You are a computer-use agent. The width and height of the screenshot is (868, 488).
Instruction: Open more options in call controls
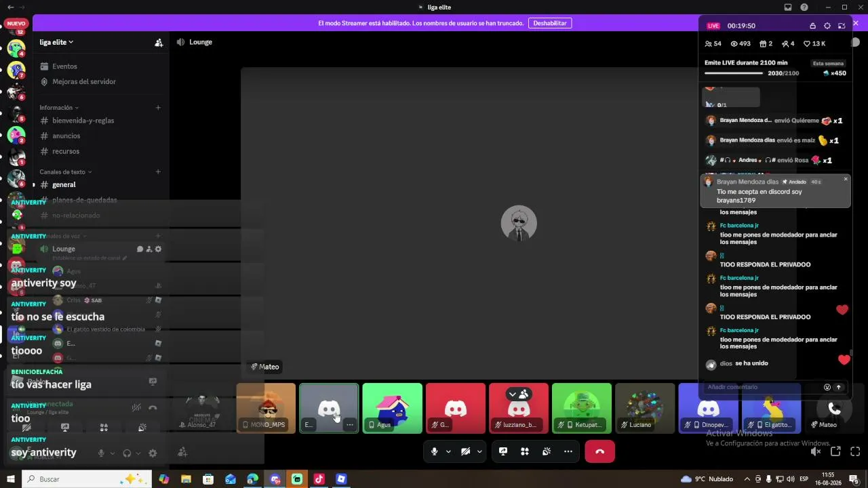click(568, 451)
